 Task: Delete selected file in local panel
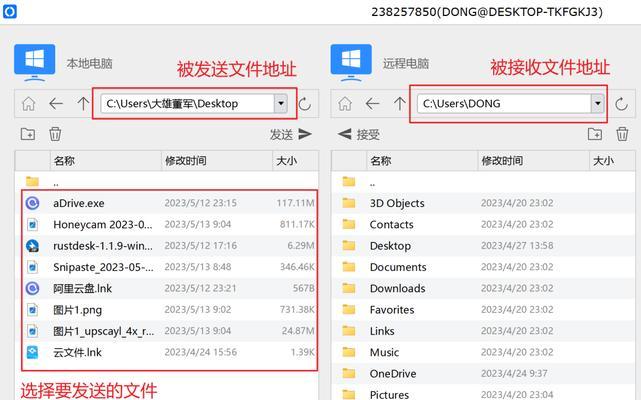pos(55,134)
